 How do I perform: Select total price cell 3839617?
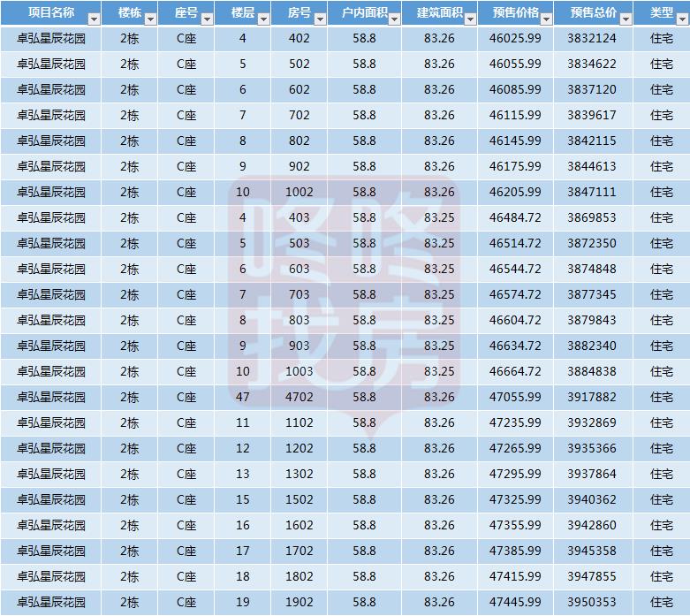[x=592, y=116]
